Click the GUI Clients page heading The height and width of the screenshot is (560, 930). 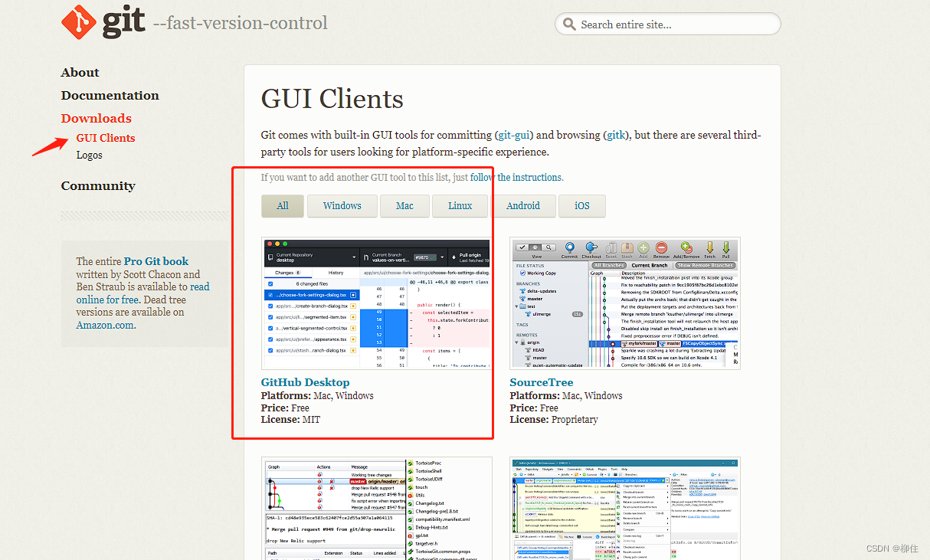pyautogui.click(x=332, y=99)
